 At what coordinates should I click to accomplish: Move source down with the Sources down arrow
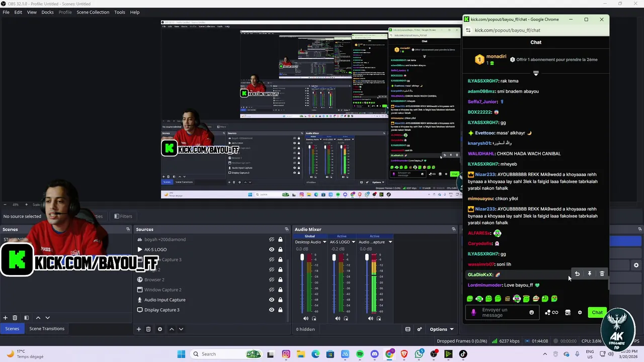(181, 329)
